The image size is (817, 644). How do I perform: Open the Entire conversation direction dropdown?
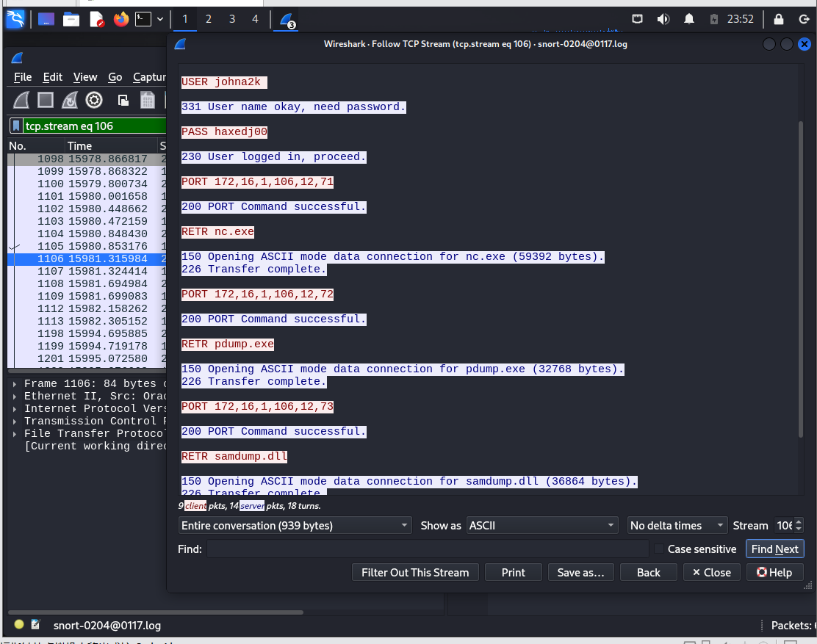[295, 526]
